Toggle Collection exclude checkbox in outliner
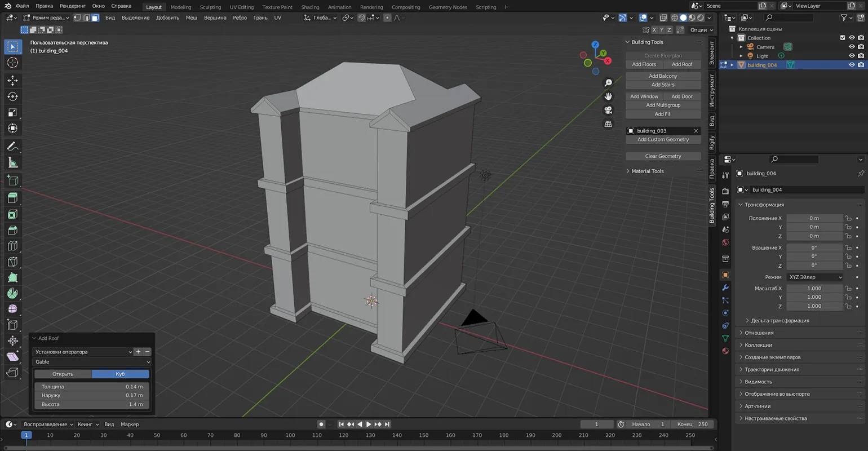This screenshot has width=868, height=451. (843, 38)
